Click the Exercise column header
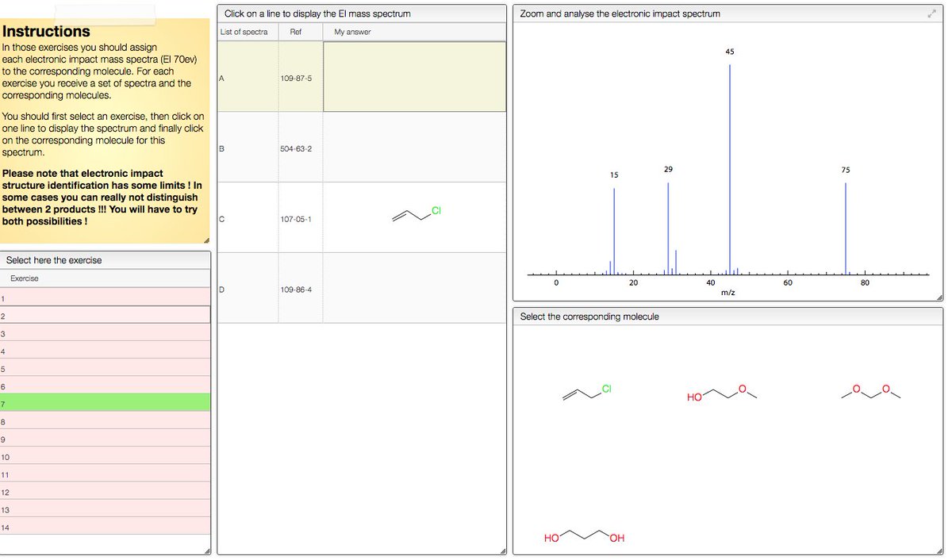This screenshot has width=952, height=560. point(106,278)
